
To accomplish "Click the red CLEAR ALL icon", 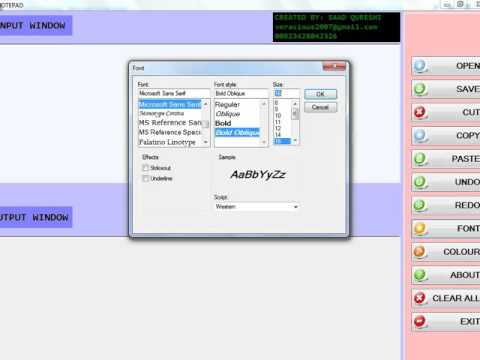I will tap(420, 298).
